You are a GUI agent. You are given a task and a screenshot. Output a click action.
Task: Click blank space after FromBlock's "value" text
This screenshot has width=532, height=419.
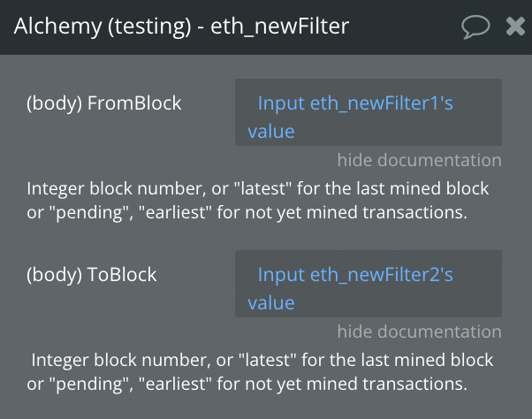(397, 132)
